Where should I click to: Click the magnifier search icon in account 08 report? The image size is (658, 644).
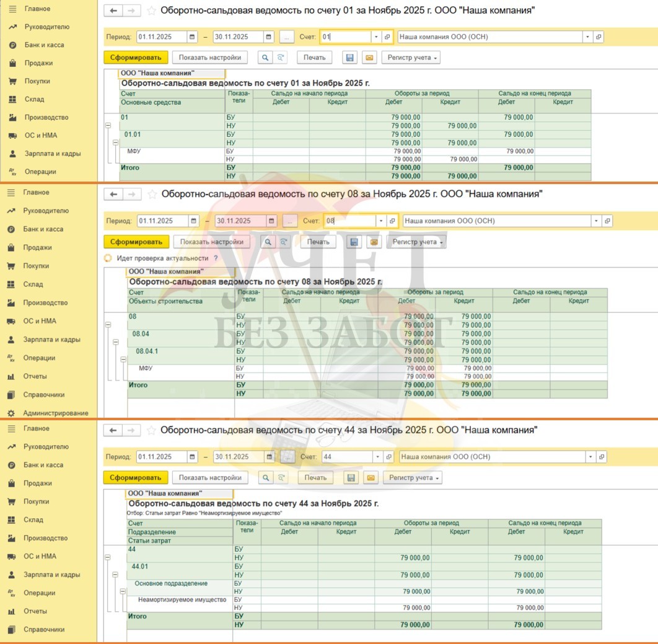(x=268, y=242)
